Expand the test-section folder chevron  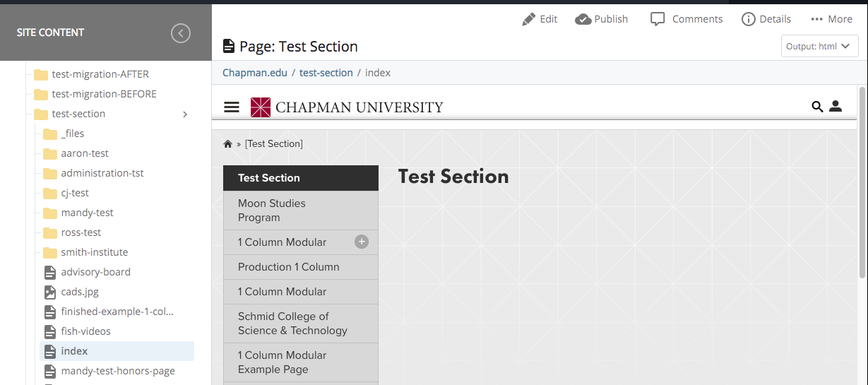tap(185, 114)
